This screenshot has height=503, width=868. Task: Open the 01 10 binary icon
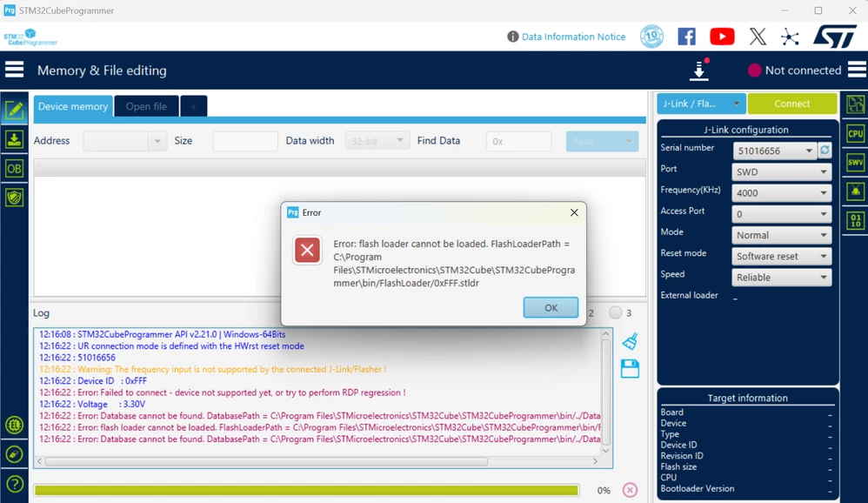coord(855,221)
